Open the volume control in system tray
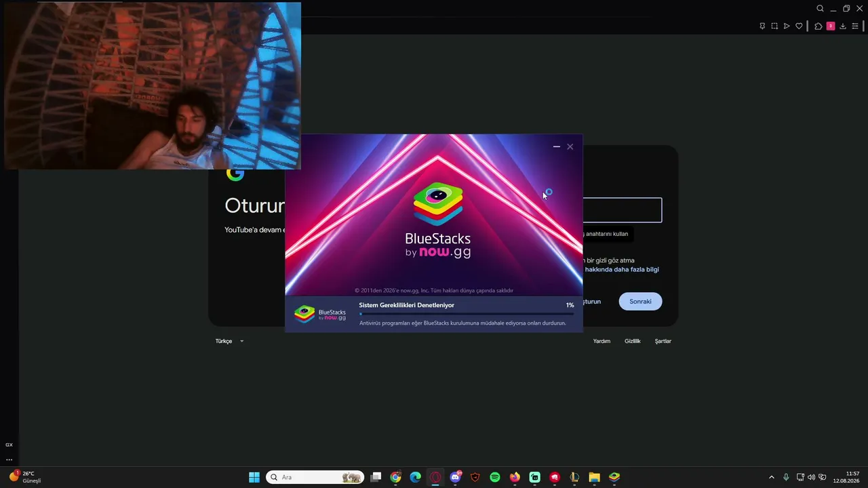Image resolution: width=868 pixels, height=488 pixels. (x=811, y=477)
